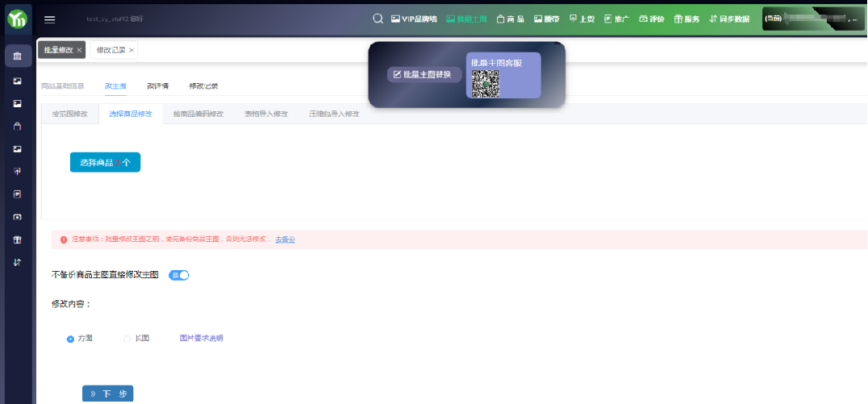Toggle the 不备份商品主图直接修改主图 switch

click(179, 275)
